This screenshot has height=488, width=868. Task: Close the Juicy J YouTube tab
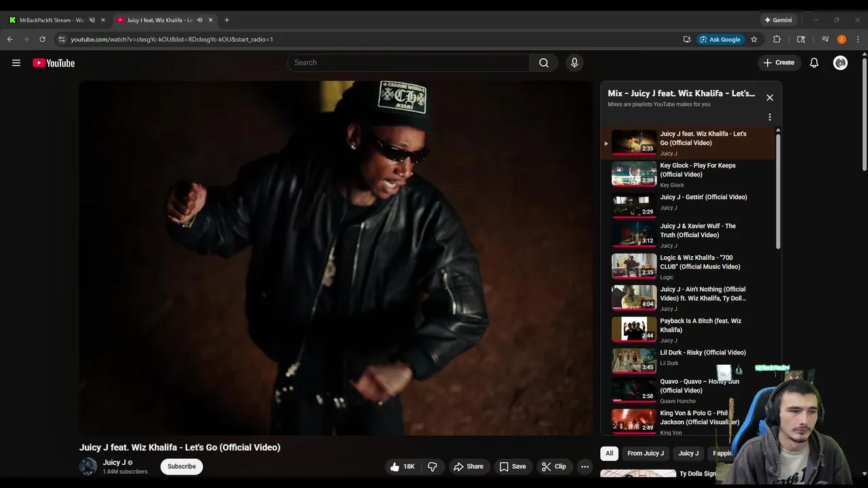(210, 20)
